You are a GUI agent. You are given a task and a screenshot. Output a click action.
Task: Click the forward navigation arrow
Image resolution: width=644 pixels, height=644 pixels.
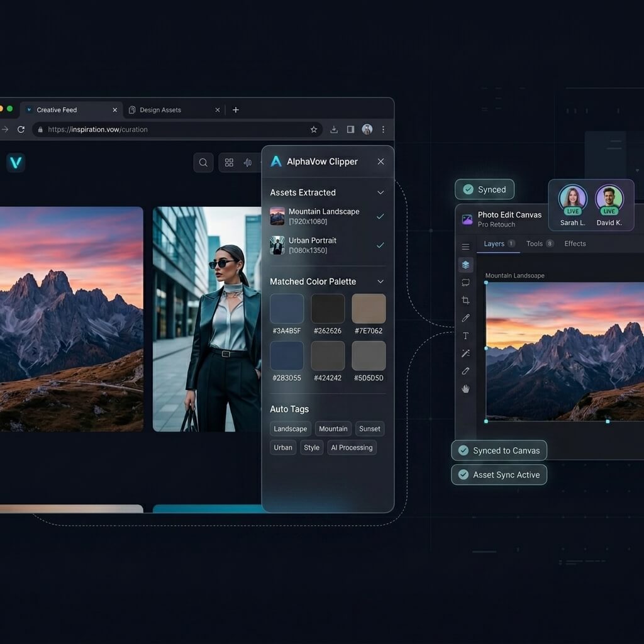(x=5, y=130)
